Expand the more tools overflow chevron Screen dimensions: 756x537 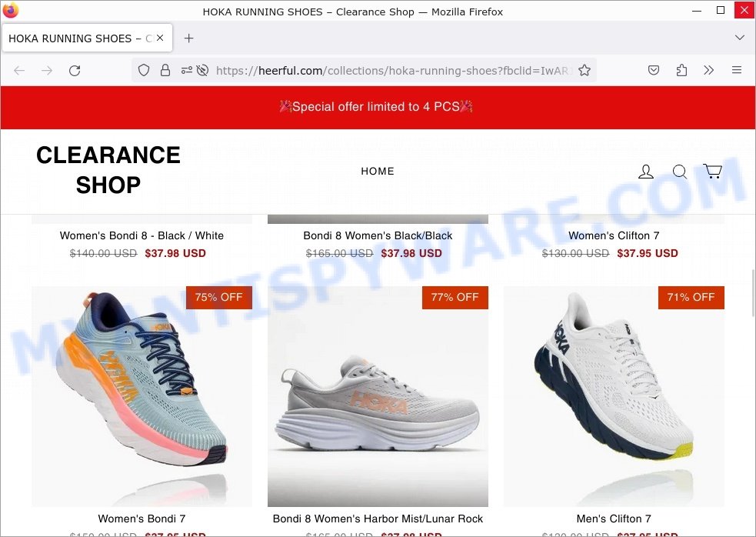tap(709, 71)
